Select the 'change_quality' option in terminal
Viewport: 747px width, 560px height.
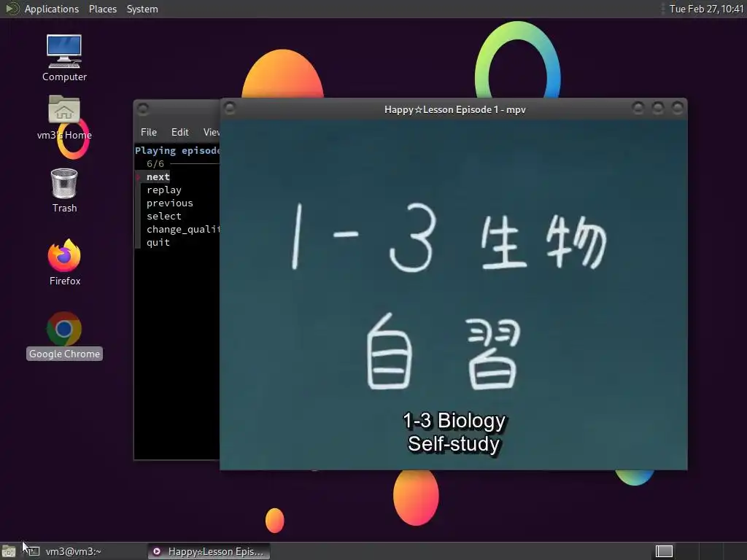[183, 229]
